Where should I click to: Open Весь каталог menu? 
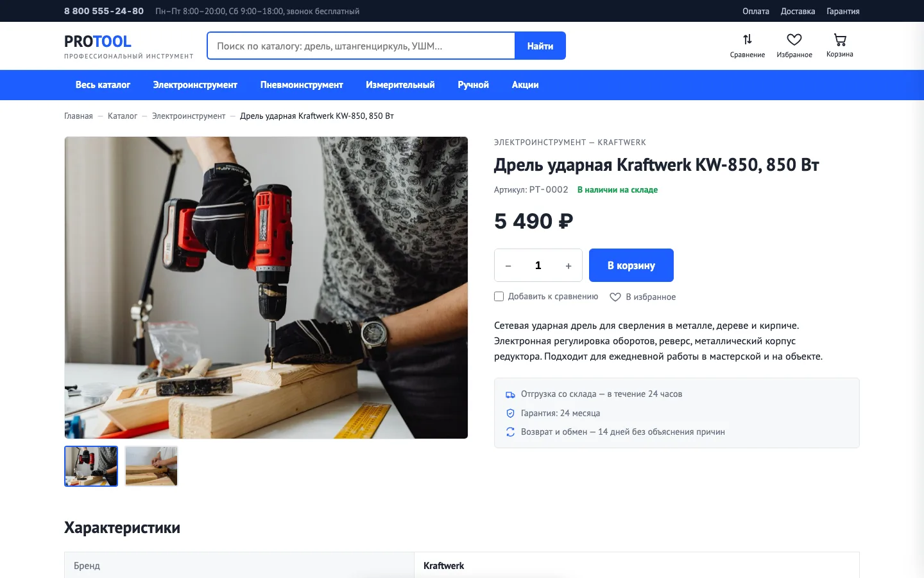(x=103, y=85)
